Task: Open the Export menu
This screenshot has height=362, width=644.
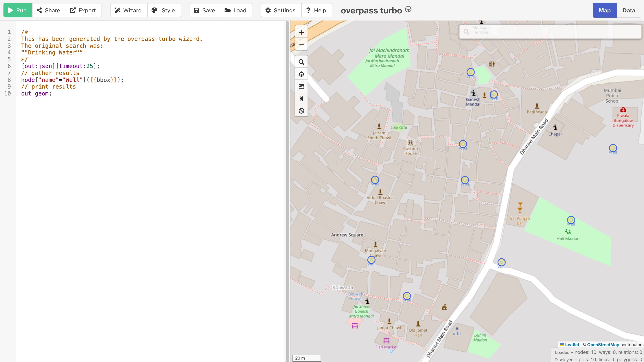Action: 83,10
